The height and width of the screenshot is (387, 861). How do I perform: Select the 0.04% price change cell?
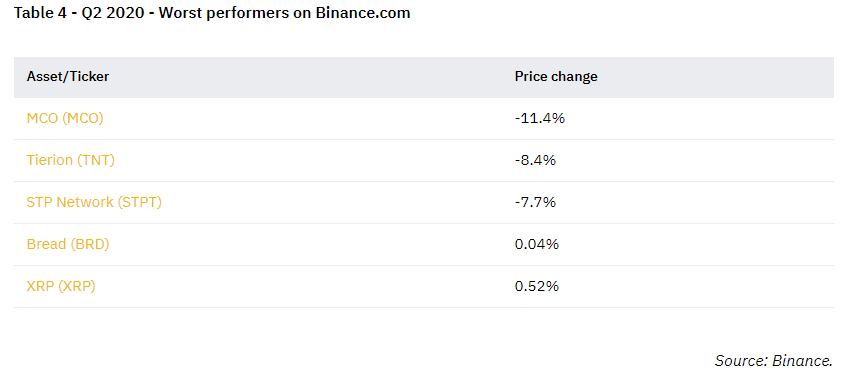536,244
